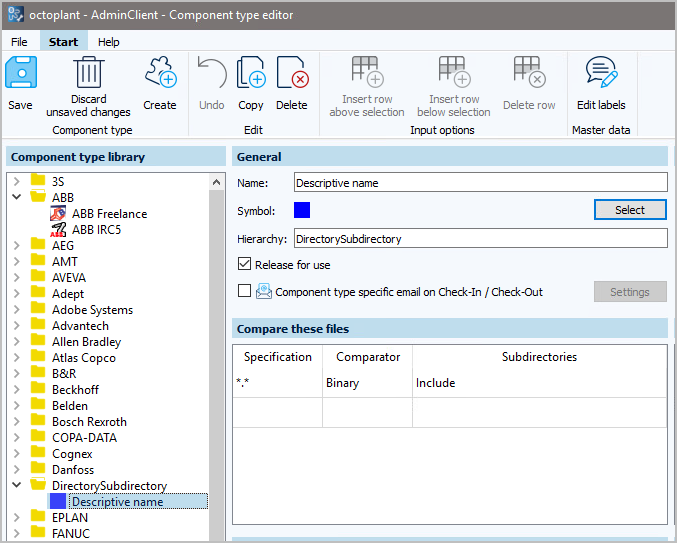677x543 pixels.
Task: Click the *.* specification cell
Action: pyautogui.click(x=277, y=383)
